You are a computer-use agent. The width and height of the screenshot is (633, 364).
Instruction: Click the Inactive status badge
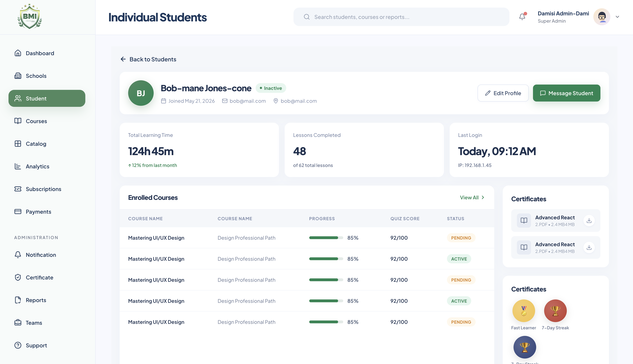271,88
